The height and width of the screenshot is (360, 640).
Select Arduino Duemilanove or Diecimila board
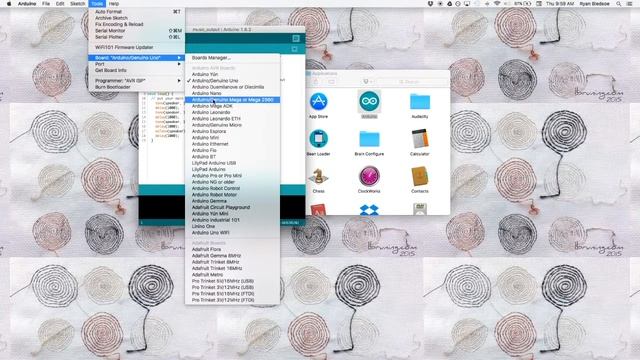(x=233, y=87)
